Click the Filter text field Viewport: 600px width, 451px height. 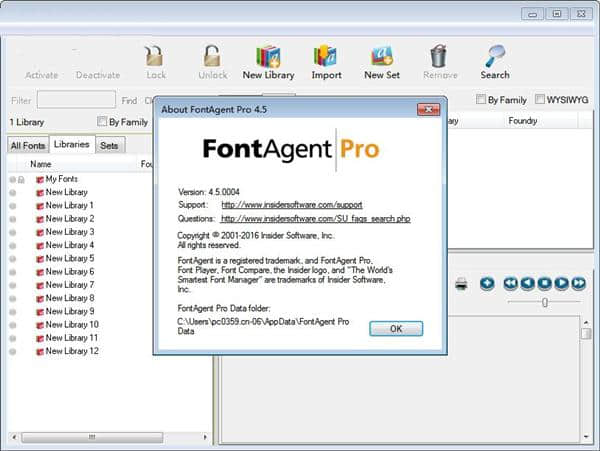coord(76,100)
